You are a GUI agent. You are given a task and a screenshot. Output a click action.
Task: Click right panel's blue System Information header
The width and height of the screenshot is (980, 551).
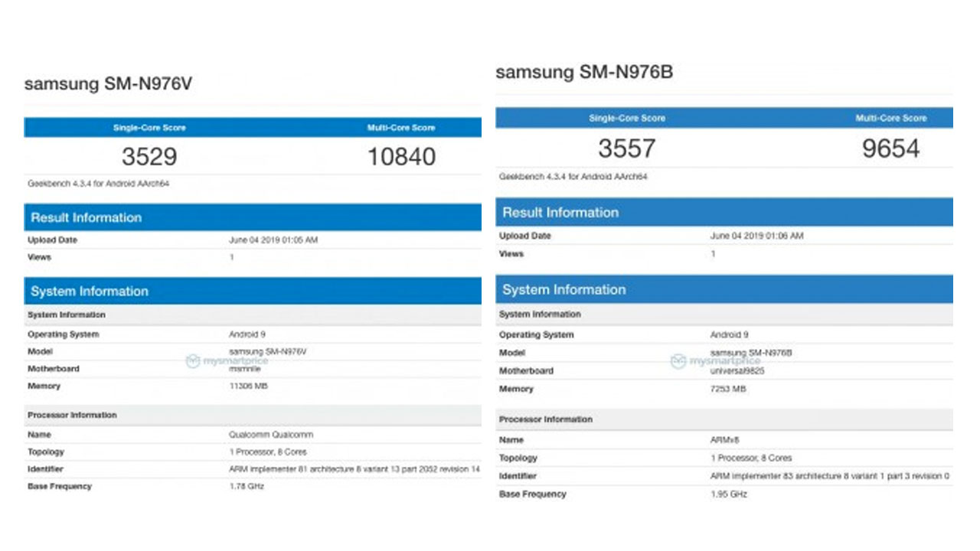pyautogui.click(x=564, y=290)
